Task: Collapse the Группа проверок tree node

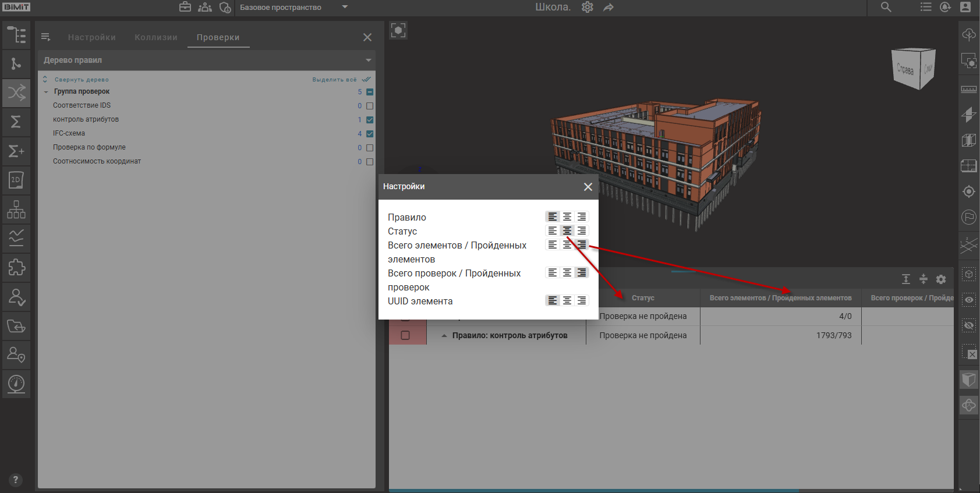Action: [46, 92]
